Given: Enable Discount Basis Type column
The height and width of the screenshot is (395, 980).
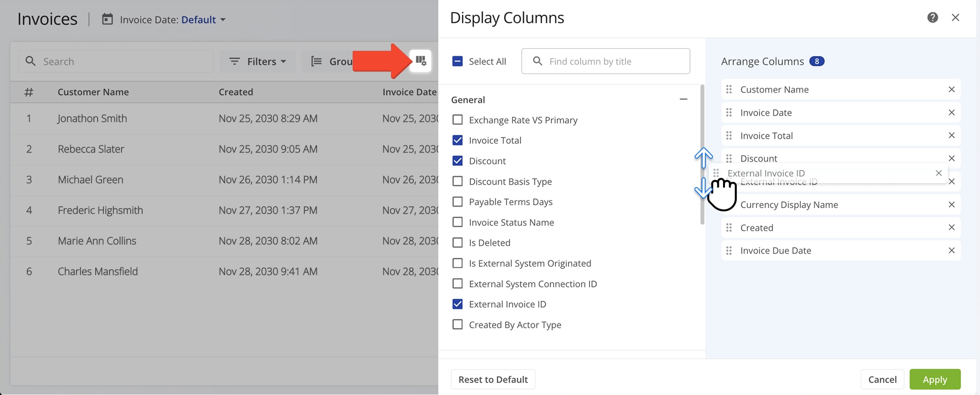Looking at the screenshot, I should coord(457,181).
